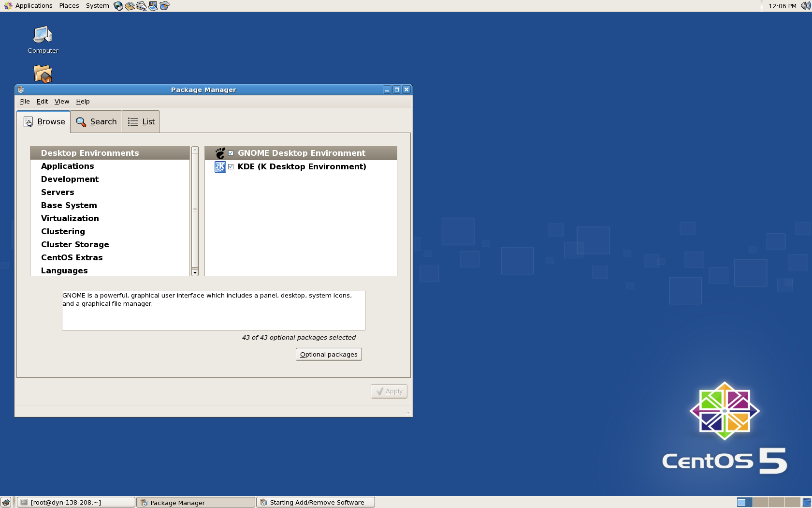Click the Show Desktop button in bottom panel
This screenshot has height=508, width=812.
click(x=6, y=502)
